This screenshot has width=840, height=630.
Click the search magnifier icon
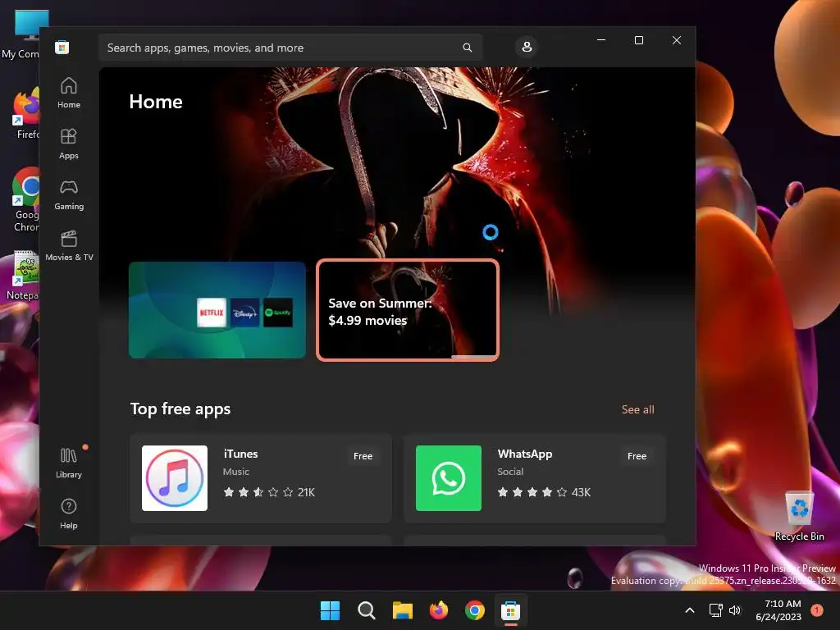[x=467, y=48]
